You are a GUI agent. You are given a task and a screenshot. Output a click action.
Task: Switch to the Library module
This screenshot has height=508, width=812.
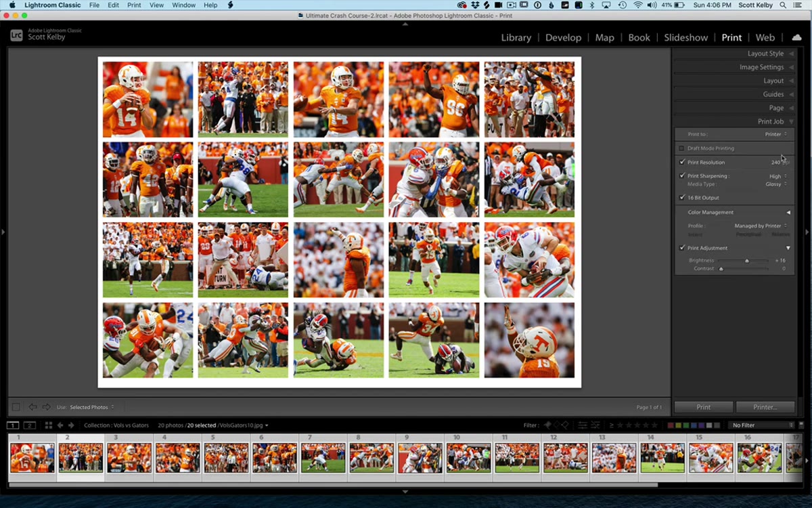click(516, 37)
